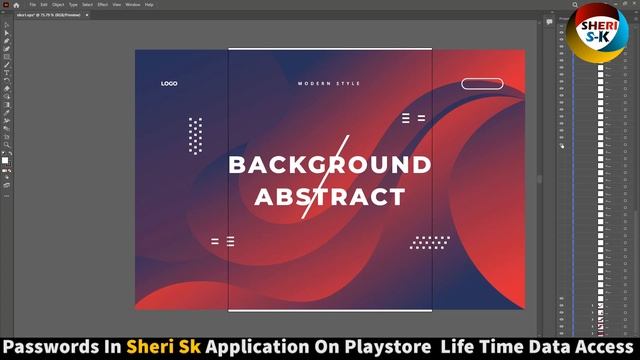Open the Edit menu

(x=44, y=5)
